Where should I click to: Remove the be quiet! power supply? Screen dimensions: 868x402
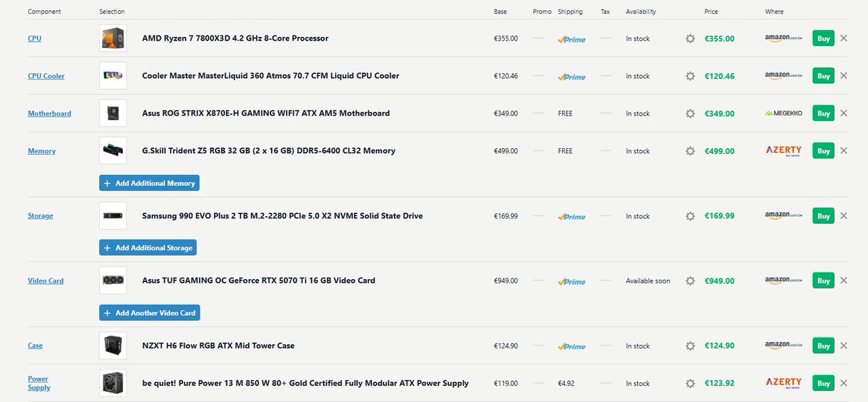coord(843,383)
